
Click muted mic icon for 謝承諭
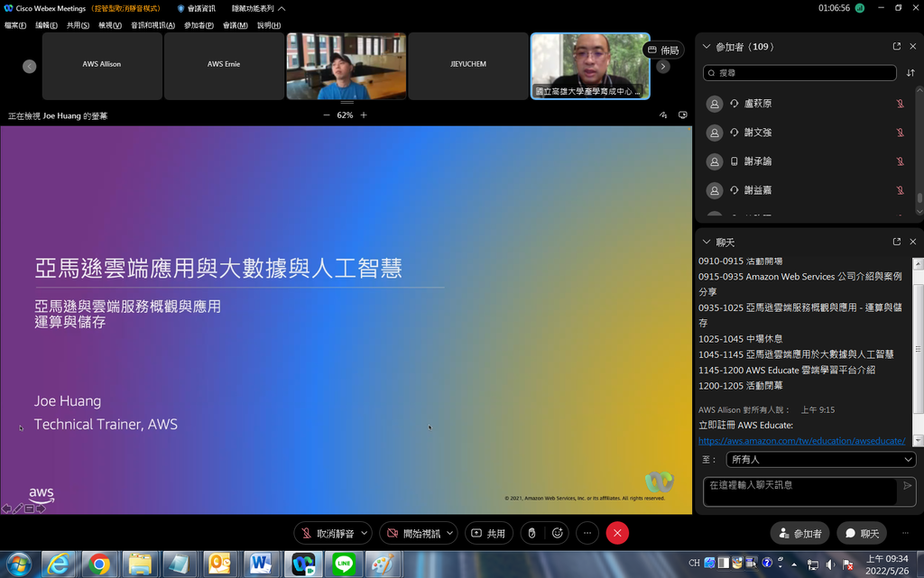900,161
